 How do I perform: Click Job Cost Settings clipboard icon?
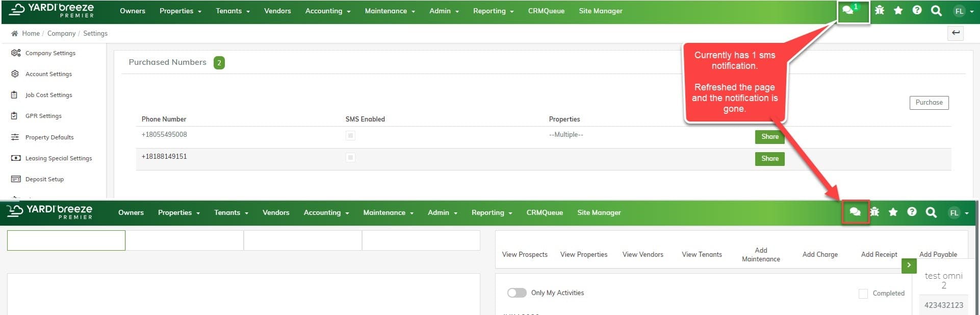tap(15, 95)
